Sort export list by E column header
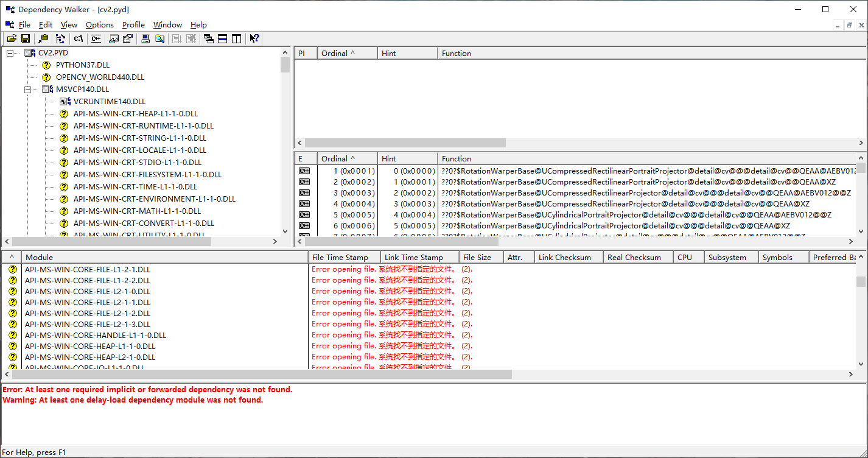 (305, 158)
